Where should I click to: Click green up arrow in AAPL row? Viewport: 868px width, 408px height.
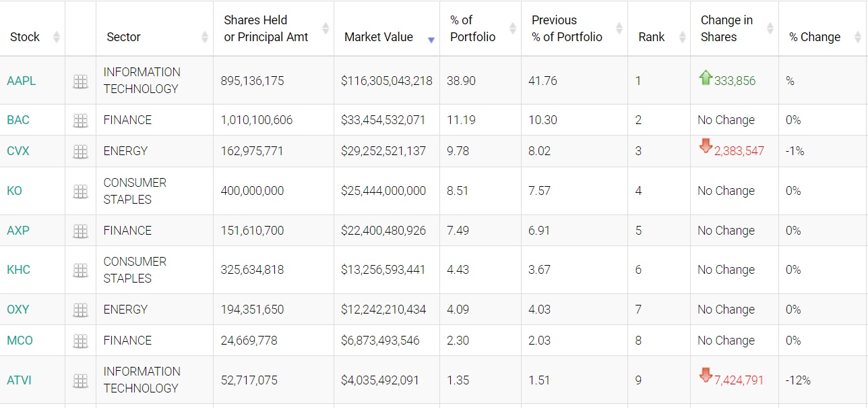pos(706,78)
